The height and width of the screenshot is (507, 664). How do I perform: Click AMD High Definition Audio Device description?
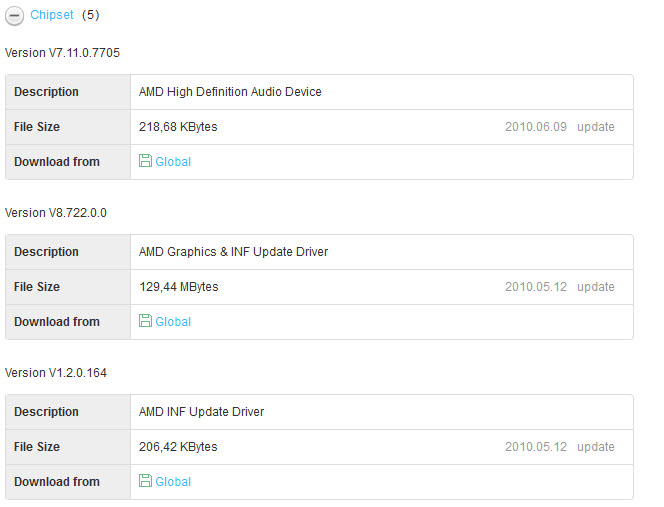point(230,92)
